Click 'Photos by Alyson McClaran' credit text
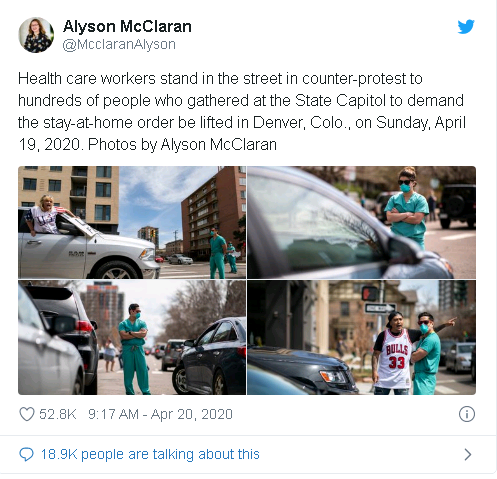 [182, 145]
